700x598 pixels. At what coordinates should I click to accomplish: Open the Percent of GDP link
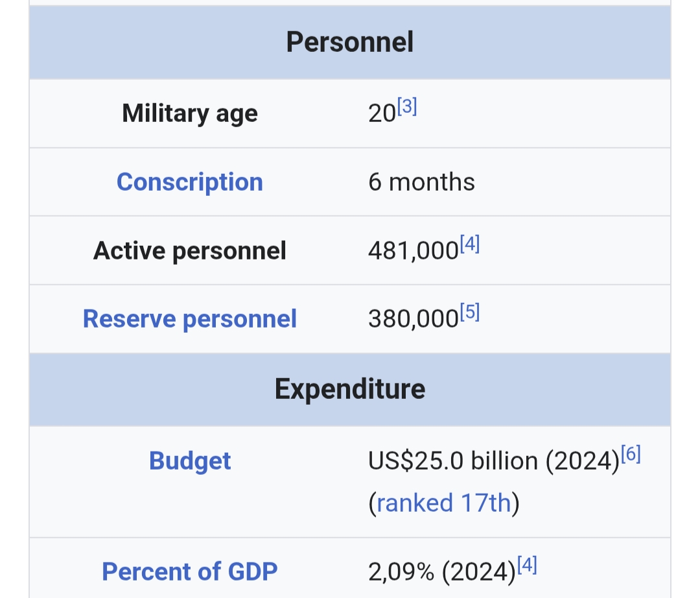189,572
